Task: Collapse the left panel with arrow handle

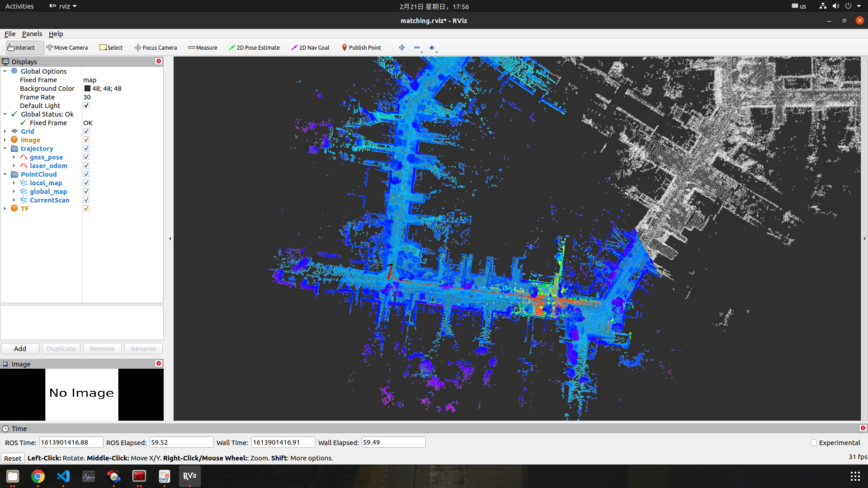Action: [x=170, y=239]
